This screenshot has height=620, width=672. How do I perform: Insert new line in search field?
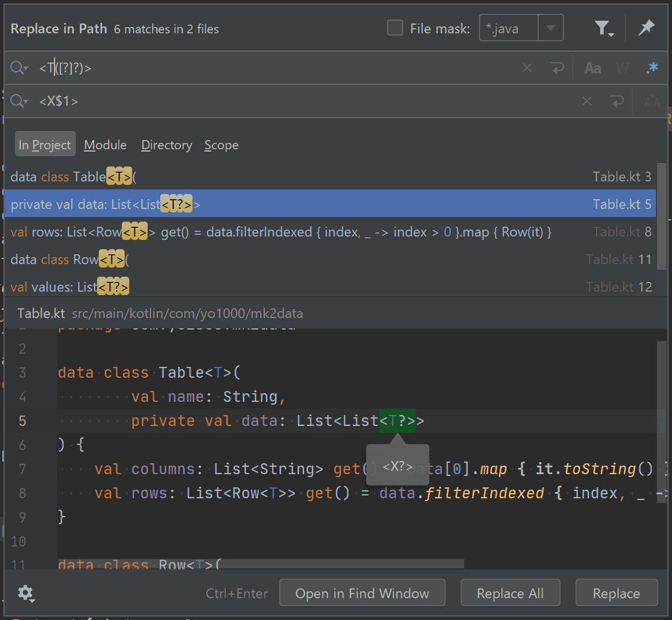click(x=557, y=68)
